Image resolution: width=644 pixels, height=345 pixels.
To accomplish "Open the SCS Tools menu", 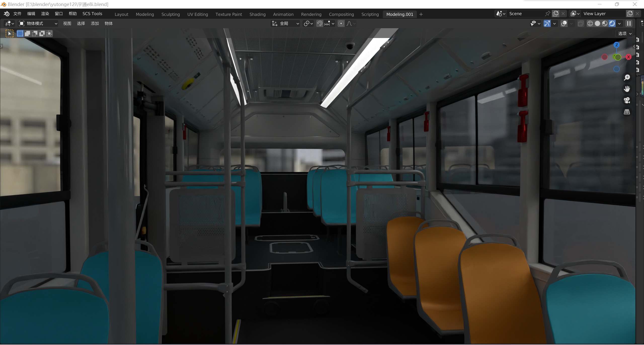I will pyautogui.click(x=92, y=14).
